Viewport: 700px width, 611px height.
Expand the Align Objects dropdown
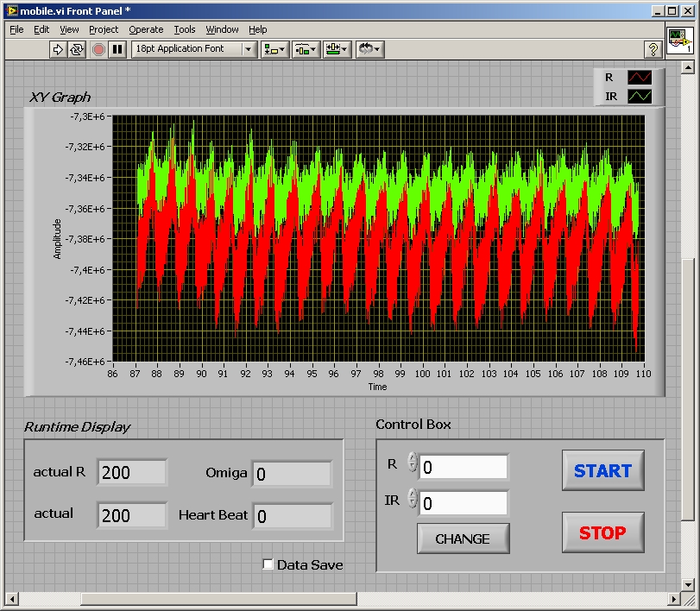[274, 49]
